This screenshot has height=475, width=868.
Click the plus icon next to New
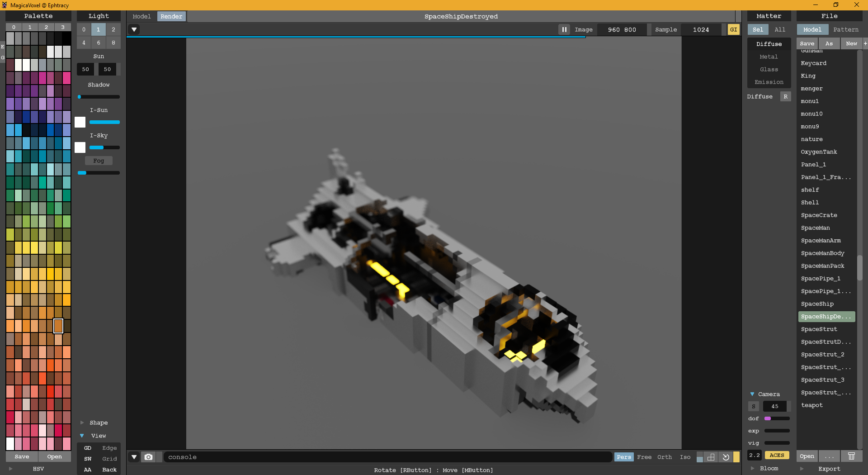[x=865, y=43]
